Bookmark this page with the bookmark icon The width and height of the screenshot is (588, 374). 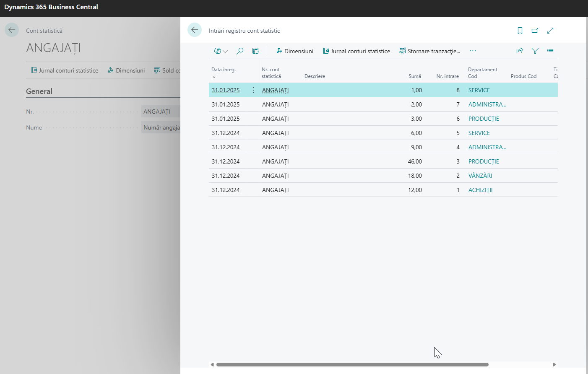[x=520, y=31]
